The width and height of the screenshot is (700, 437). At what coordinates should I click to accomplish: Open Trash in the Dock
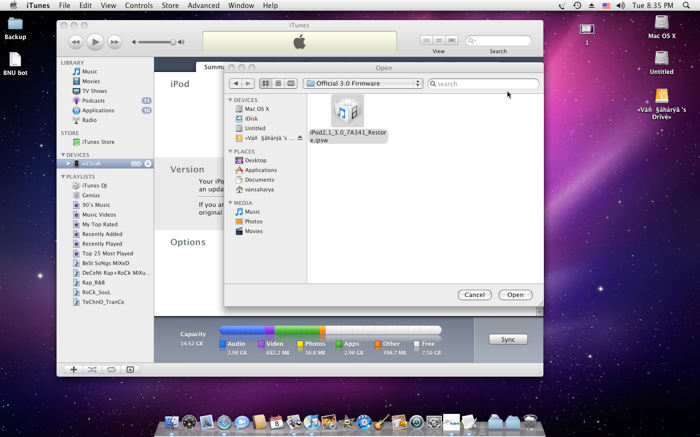point(530,422)
